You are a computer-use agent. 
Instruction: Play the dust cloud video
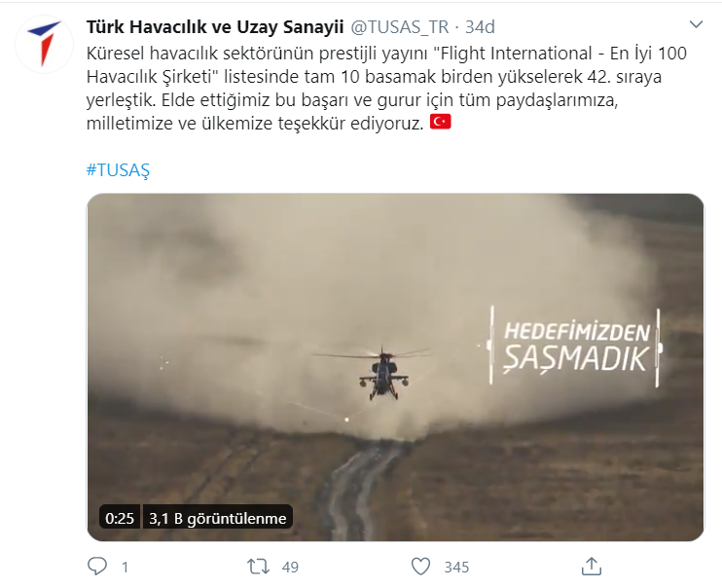tap(395, 367)
